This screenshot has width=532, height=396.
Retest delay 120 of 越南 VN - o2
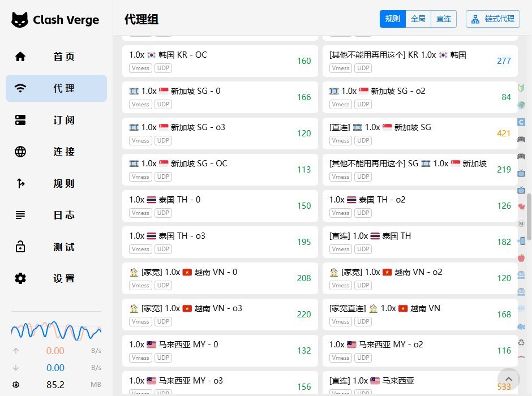click(x=504, y=278)
